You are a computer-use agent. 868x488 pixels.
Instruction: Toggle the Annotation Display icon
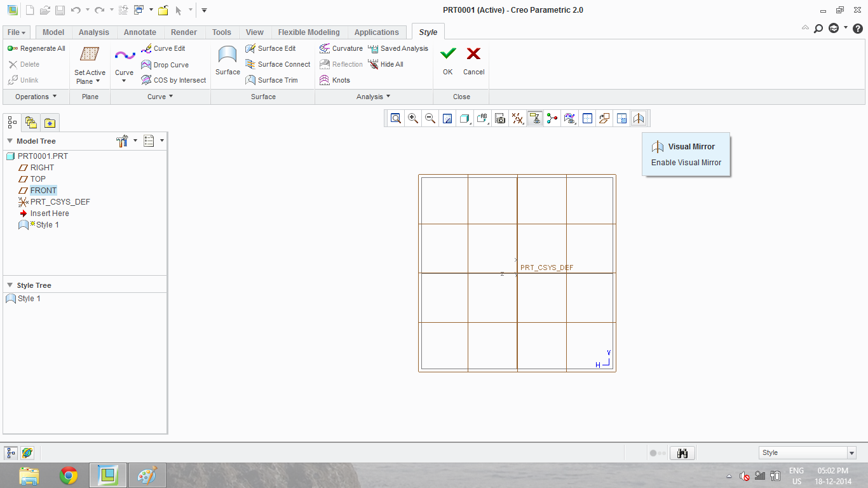coord(535,118)
